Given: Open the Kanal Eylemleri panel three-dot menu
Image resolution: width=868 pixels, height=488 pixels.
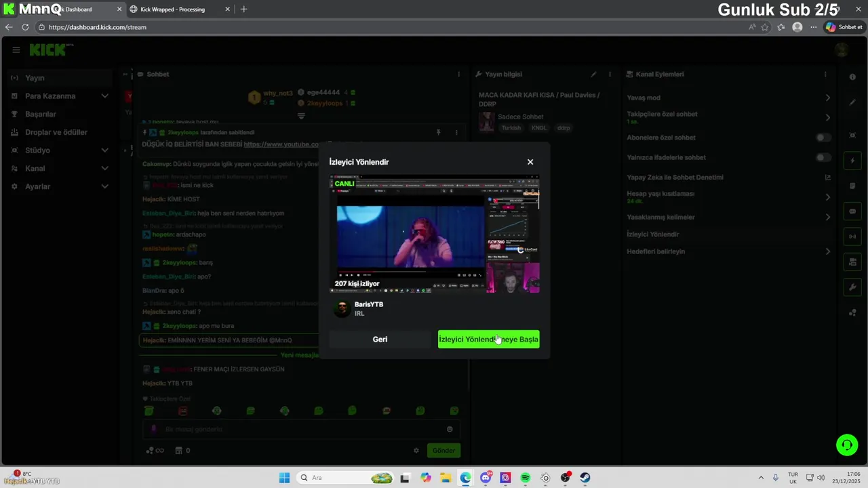Looking at the screenshot, I should (825, 75).
